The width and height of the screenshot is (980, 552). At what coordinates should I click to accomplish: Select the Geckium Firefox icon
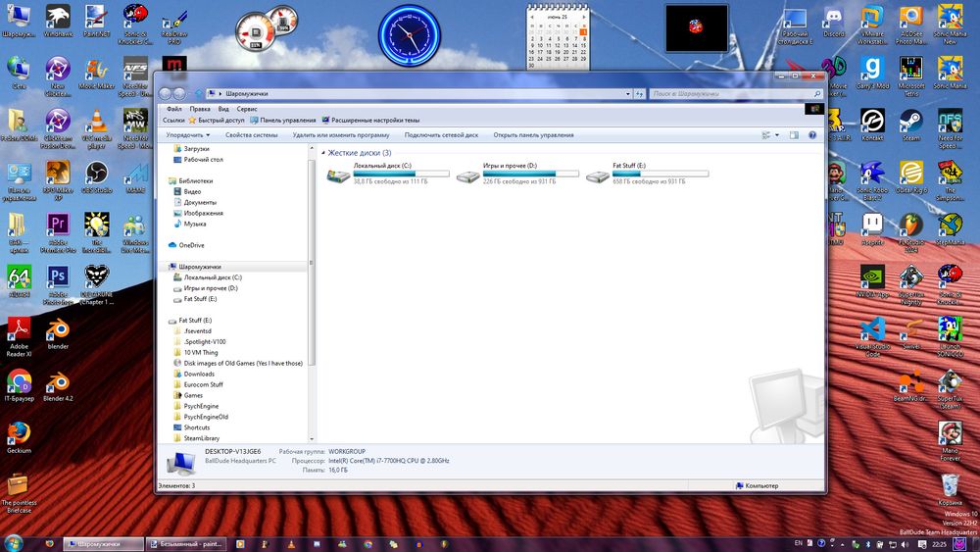(19, 437)
